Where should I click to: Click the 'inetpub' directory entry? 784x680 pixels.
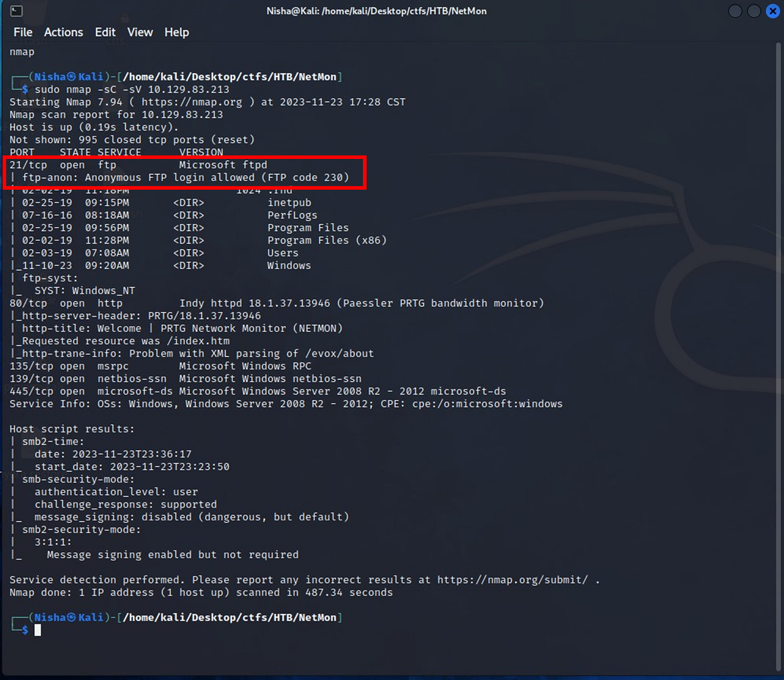click(x=289, y=203)
